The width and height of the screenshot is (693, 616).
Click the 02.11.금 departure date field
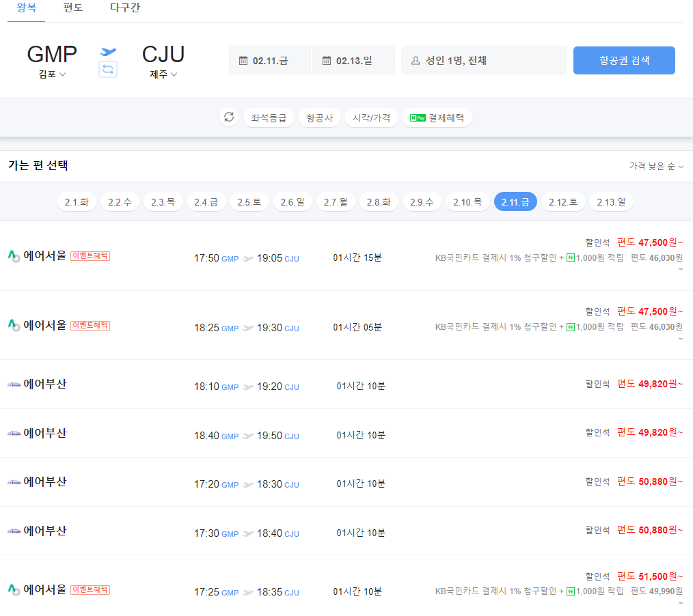[270, 61]
